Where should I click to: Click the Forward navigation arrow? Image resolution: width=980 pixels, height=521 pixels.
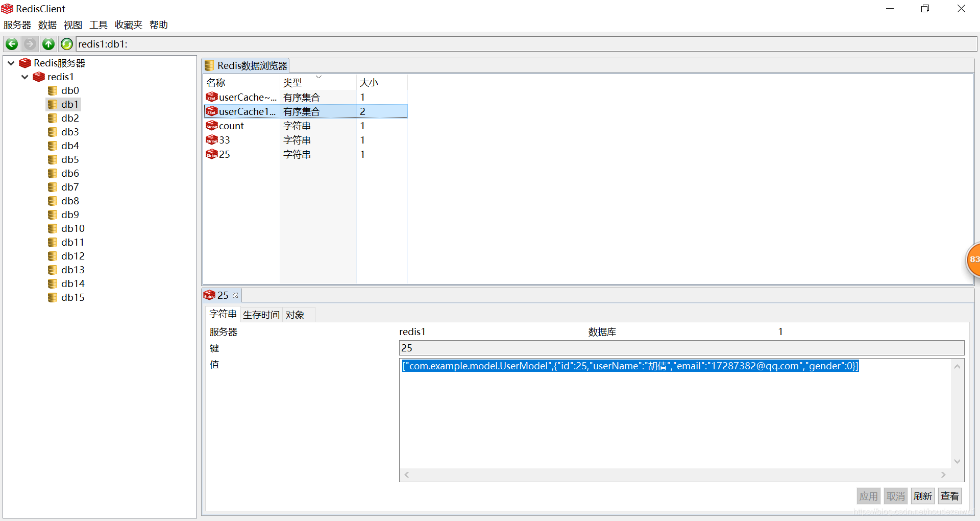[30, 44]
